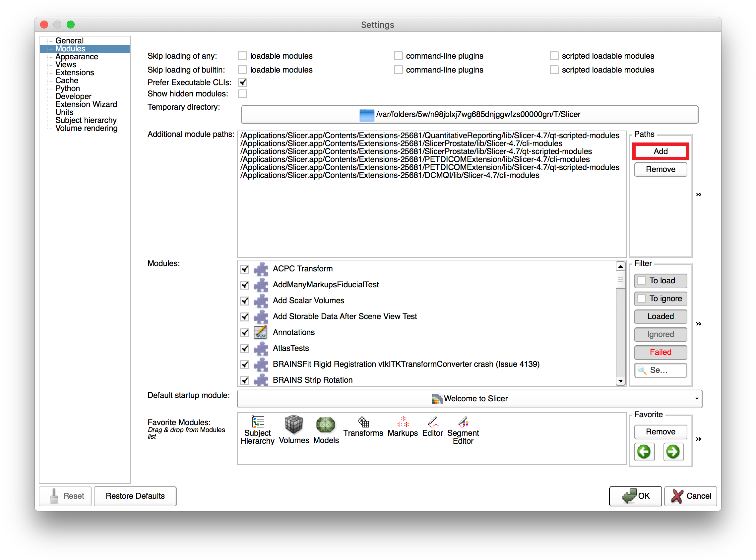Filter modules by Loaded
The image size is (756, 560).
point(661,317)
